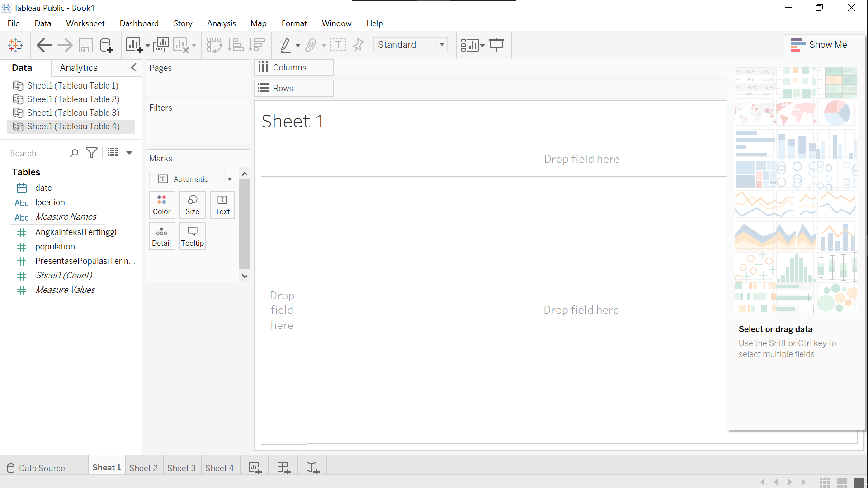Viewport: 868px width, 488px height.
Task: Open the Analysis menu
Action: (221, 23)
